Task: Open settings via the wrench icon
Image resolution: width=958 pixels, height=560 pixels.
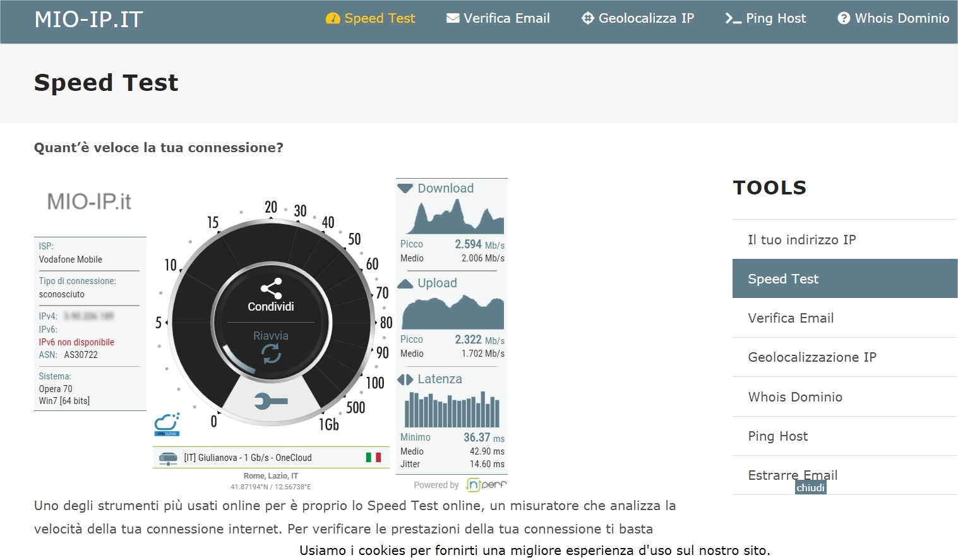Action: click(x=271, y=401)
